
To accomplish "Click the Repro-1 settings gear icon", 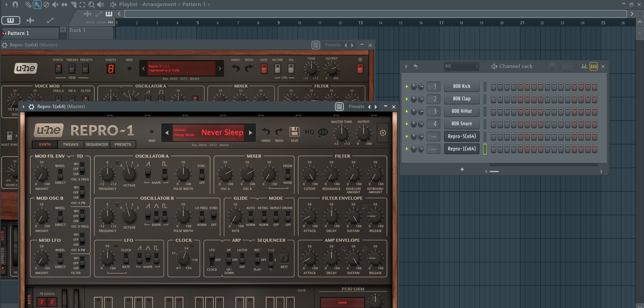I will coord(383,133).
